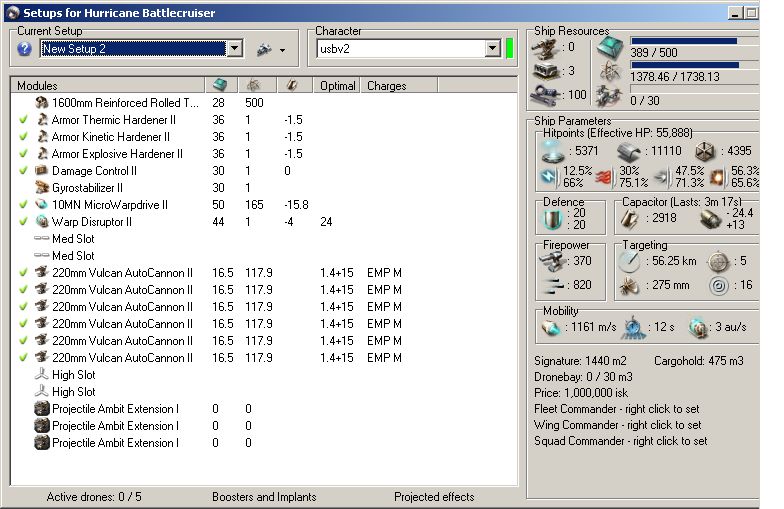
Task: Click the Charges column header
Action: coord(399,86)
